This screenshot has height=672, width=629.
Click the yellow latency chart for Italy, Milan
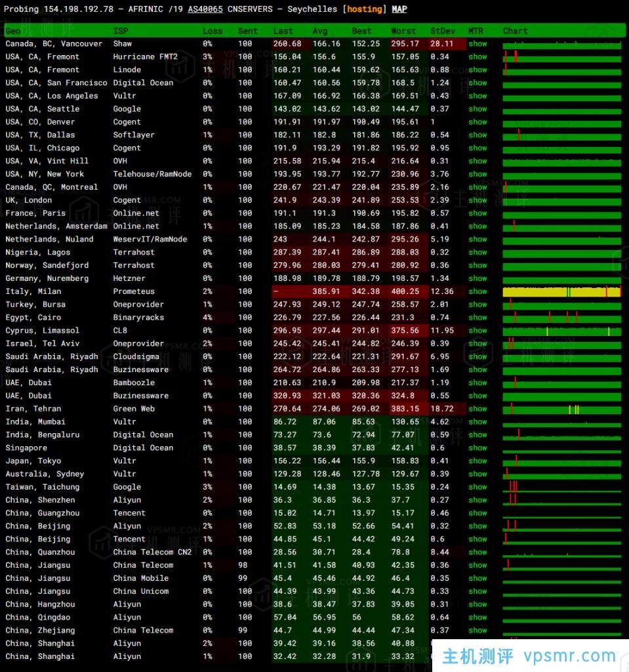click(561, 292)
